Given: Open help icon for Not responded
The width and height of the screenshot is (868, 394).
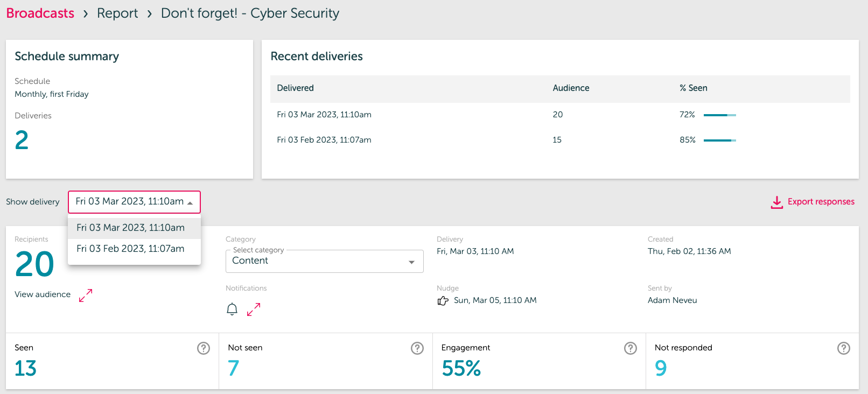Looking at the screenshot, I should click(844, 348).
